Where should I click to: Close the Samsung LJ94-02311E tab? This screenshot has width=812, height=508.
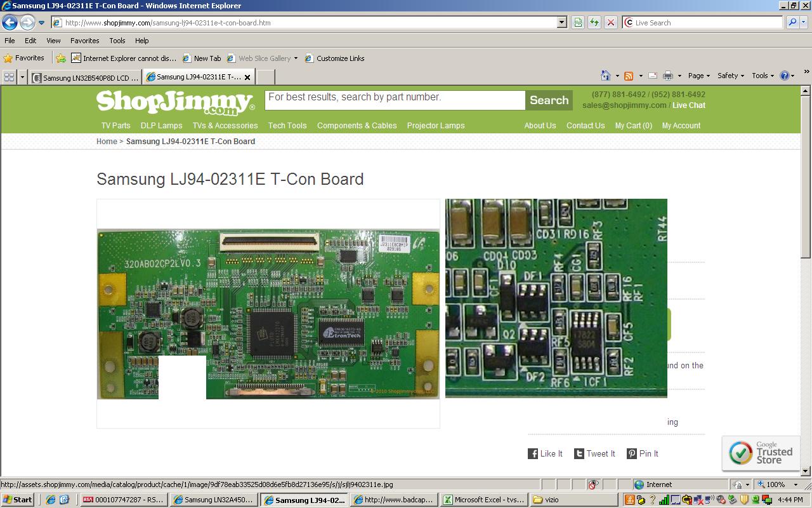tap(247, 77)
